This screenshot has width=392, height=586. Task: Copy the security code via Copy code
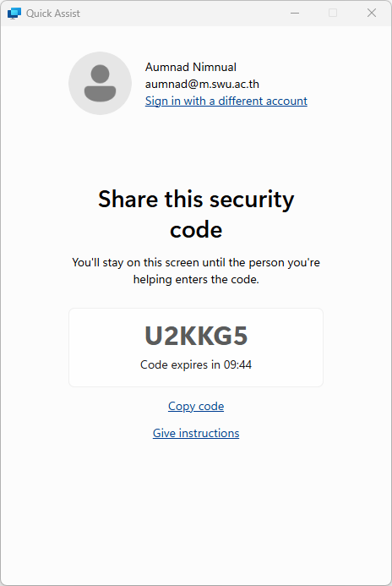tap(196, 406)
